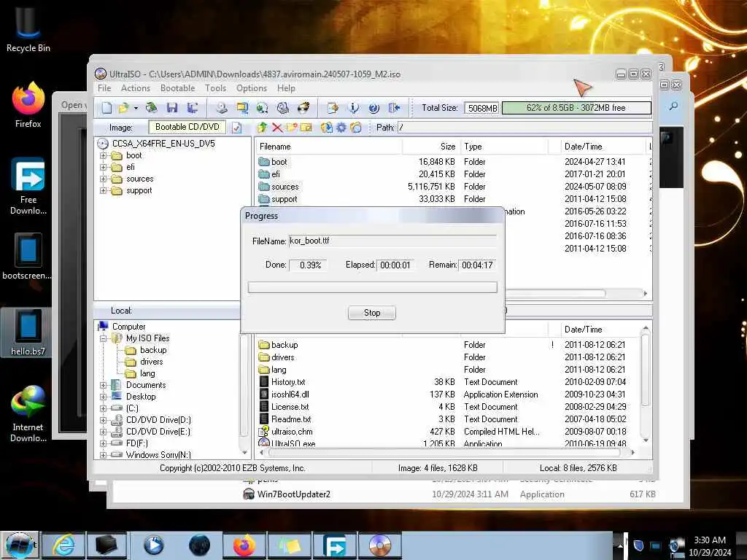Open the Tools menu

[215, 88]
